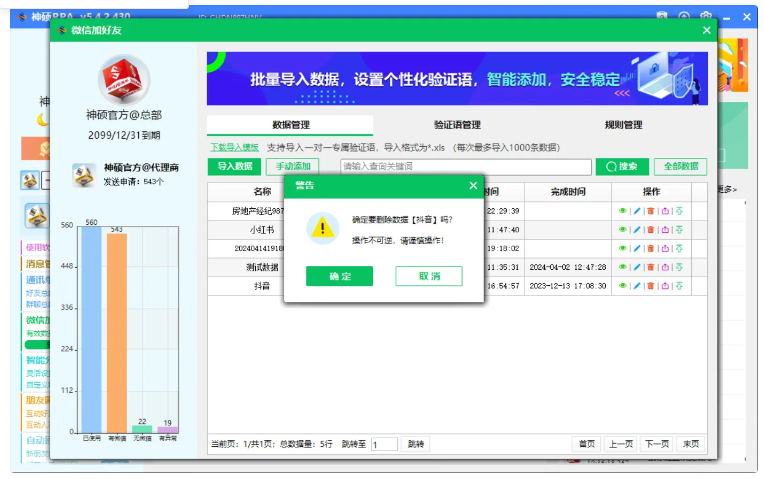Move the 小红书 row to top with the arrow icon

tap(679, 230)
